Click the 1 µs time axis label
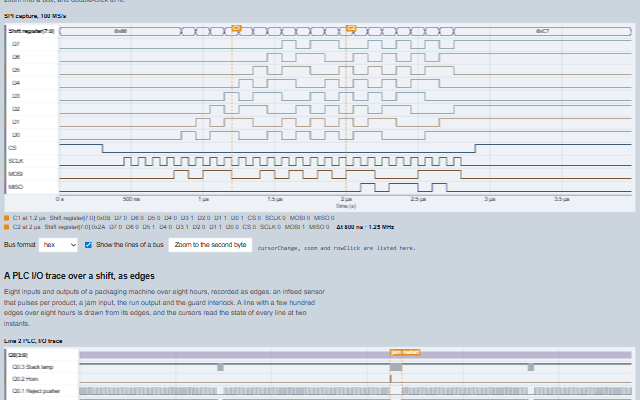This screenshot has height=400, width=640. click(x=203, y=199)
